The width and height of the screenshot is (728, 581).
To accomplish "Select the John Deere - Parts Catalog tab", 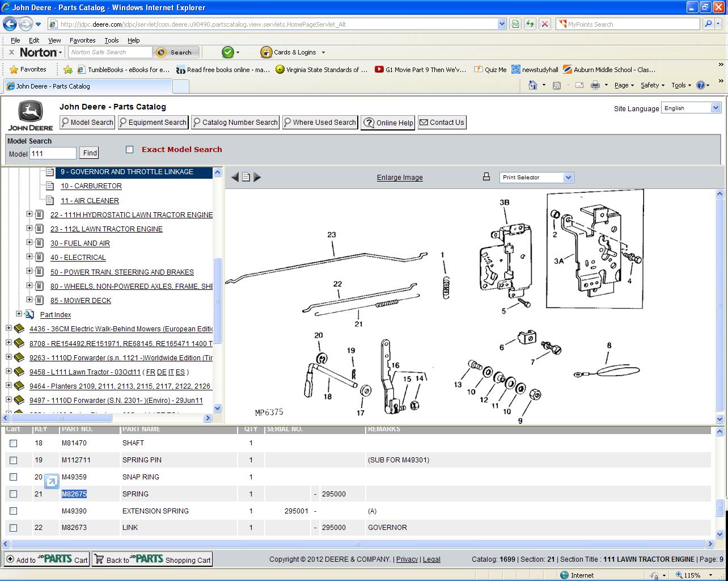I will [x=87, y=86].
